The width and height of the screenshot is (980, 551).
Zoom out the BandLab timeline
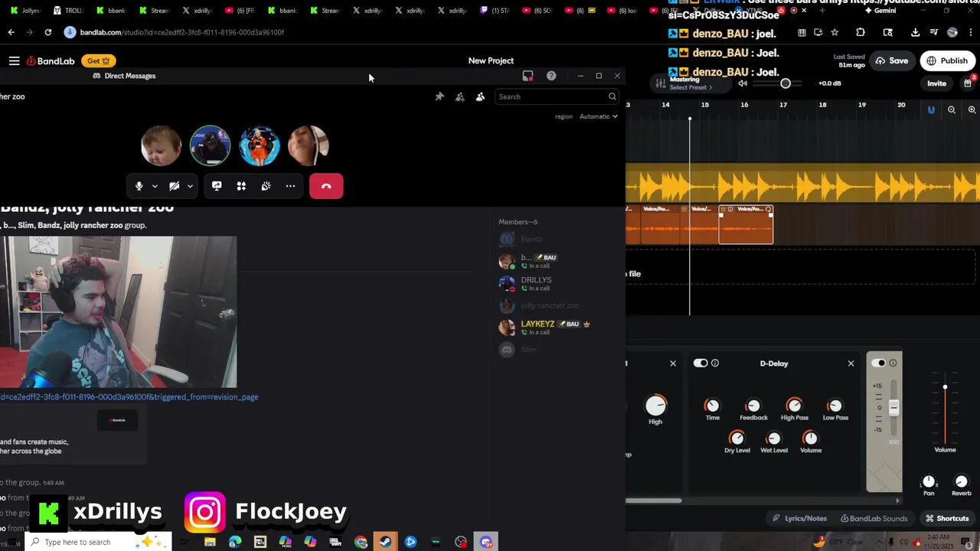coord(952,110)
